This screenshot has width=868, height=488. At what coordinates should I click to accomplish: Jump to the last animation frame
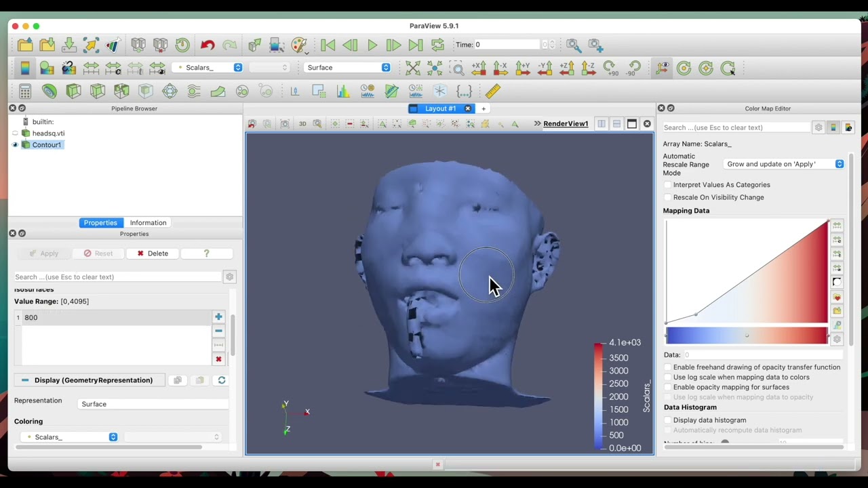416,45
